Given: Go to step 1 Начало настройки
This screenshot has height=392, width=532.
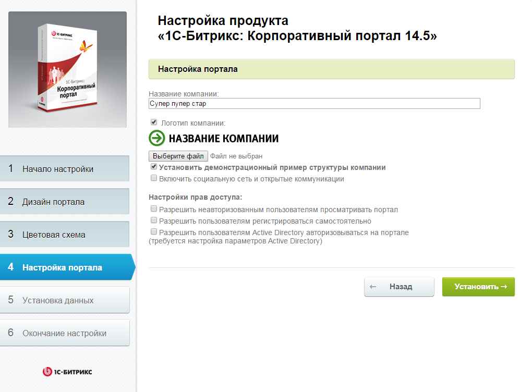Looking at the screenshot, I should pos(65,168).
